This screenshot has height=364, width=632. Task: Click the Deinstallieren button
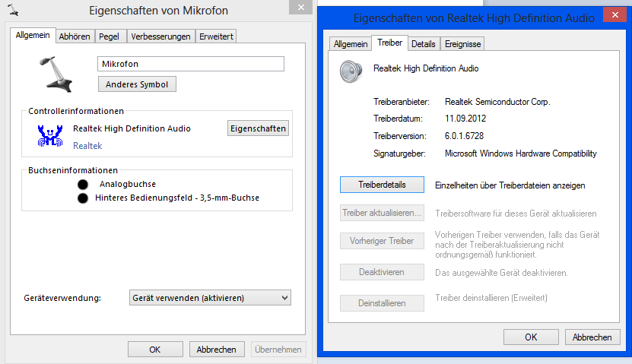[x=382, y=303]
